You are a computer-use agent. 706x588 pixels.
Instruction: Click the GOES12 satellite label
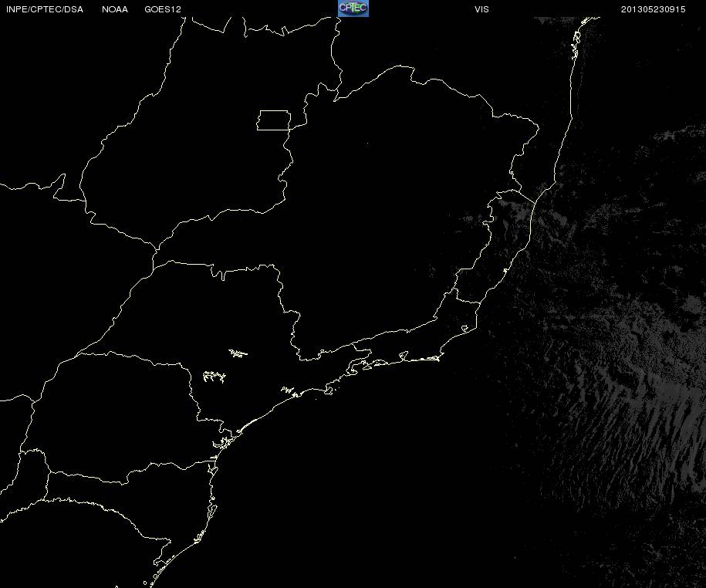pos(163,9)
